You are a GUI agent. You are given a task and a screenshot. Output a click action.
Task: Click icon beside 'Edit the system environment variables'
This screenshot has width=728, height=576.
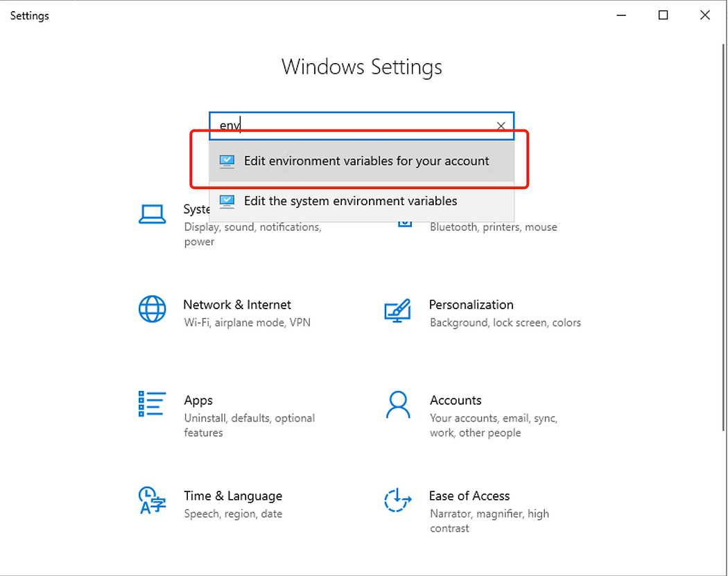(227, 202)
